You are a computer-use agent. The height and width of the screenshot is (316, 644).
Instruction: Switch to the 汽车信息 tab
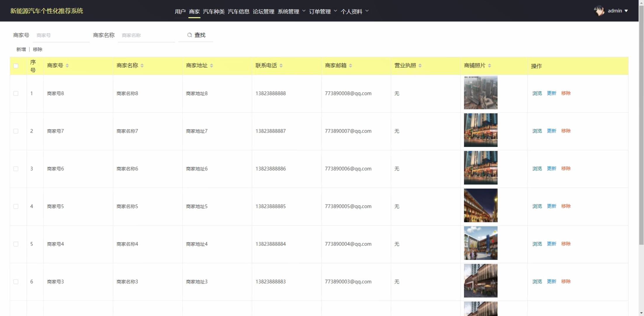pos(238,11)
